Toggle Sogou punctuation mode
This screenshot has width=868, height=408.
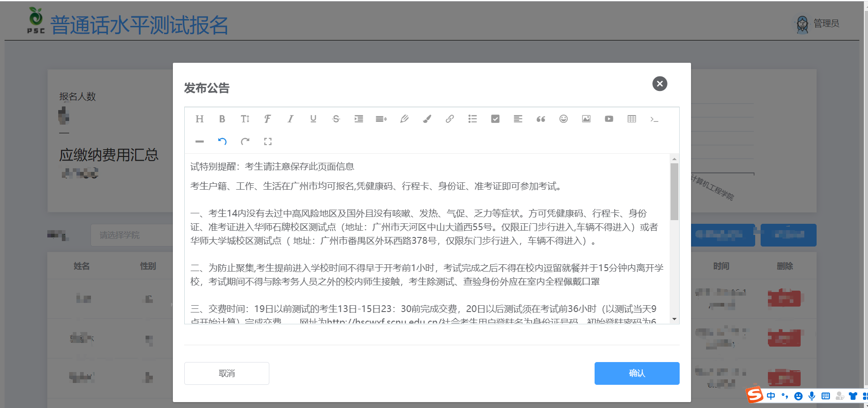tap(785, 396)
